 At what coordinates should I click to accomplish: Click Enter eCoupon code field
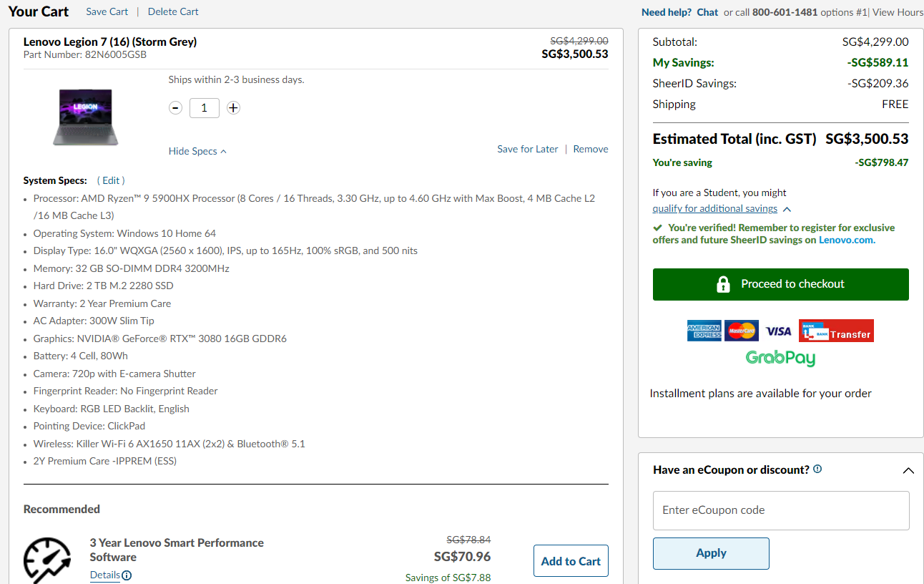(781, 510)
